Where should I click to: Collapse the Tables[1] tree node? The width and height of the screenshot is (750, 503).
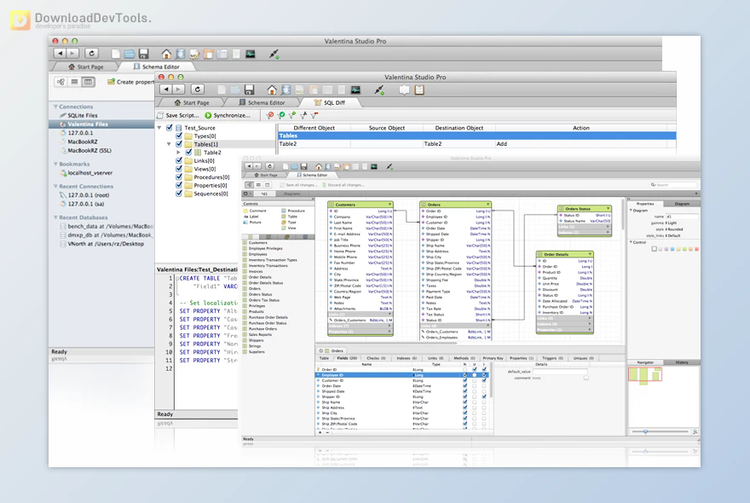pyautogui.click(x=169, y=144)
